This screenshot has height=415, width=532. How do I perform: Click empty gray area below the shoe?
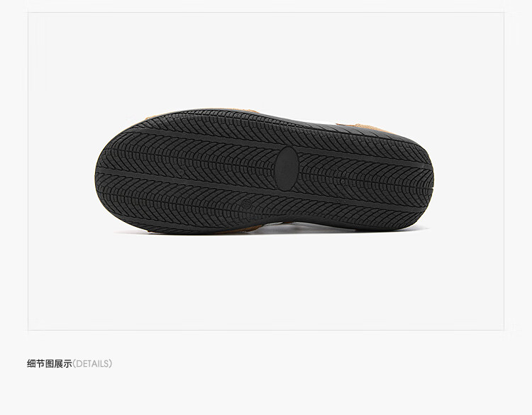pos(266,282)
